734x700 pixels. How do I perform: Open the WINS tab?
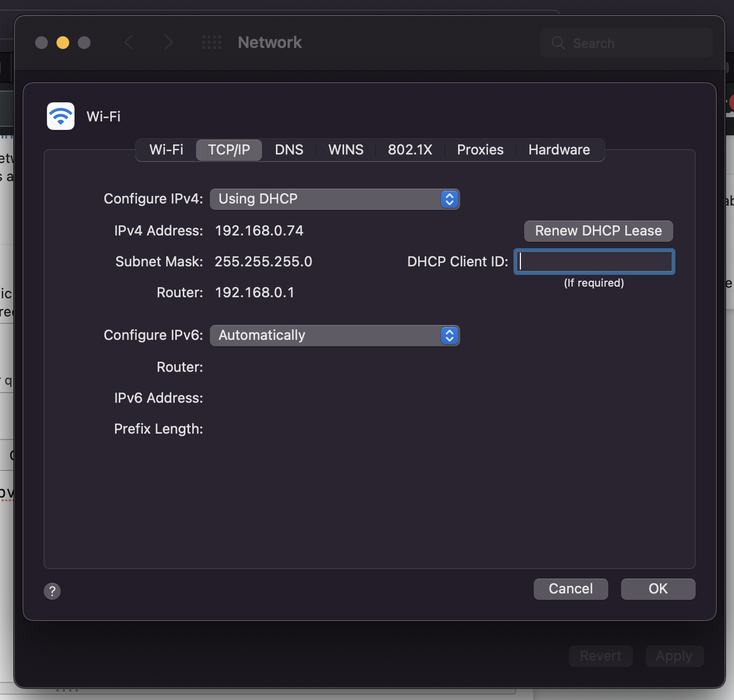[x=346, y=150]
